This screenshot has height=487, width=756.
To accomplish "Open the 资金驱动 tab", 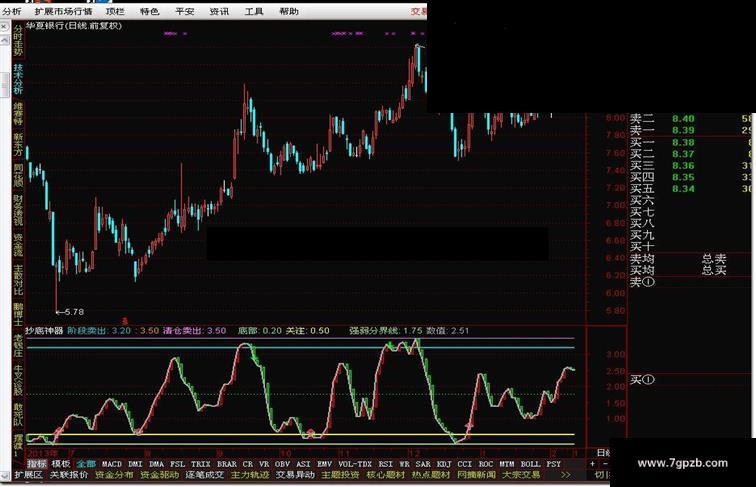I will [x=159, y=475].
